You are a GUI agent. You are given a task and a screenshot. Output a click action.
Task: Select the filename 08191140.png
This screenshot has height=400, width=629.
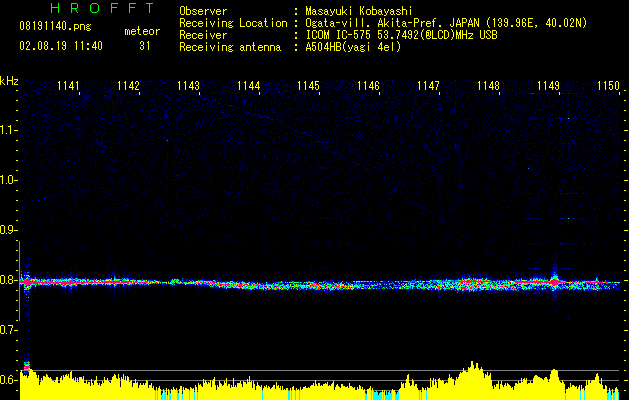tap(55, 26)
